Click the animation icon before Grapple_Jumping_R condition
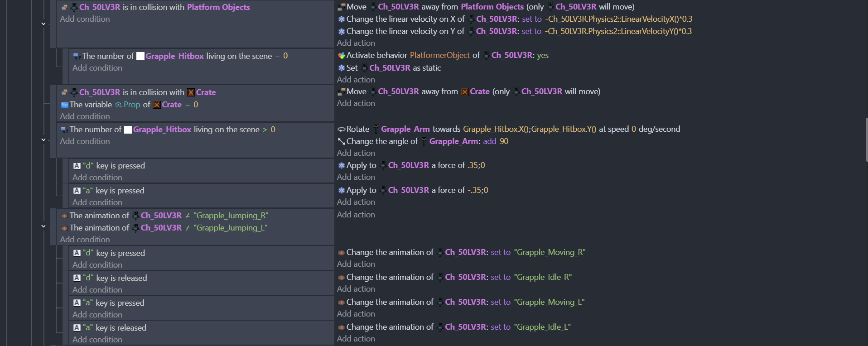Viewport: 868px width, 346px height. (x=64, y=216)
